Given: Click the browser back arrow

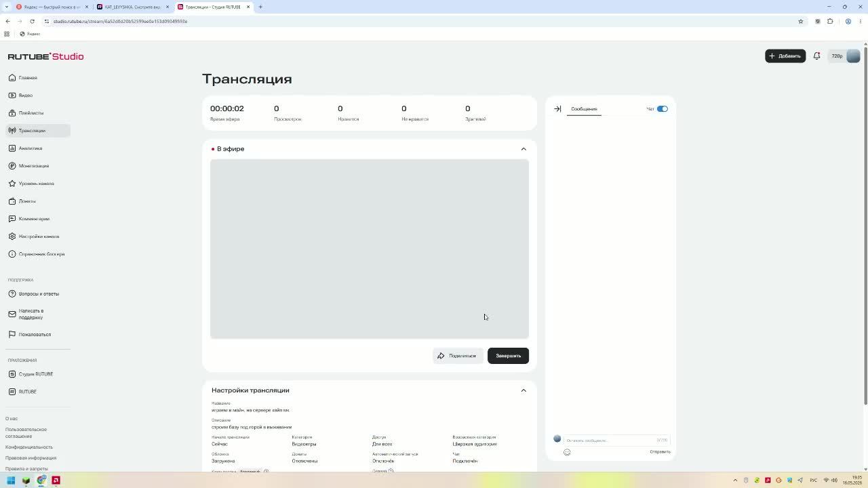Looking at the screenshot, I should point(7,21).
